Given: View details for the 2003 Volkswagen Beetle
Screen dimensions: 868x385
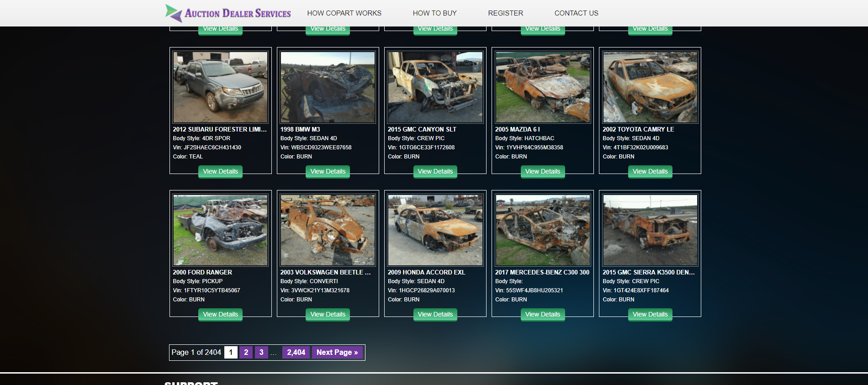Looking at the screenshot, I should point(328,314).
